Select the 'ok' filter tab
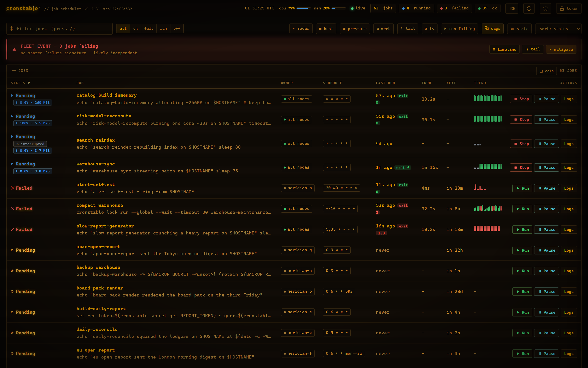 click(136, 29)
